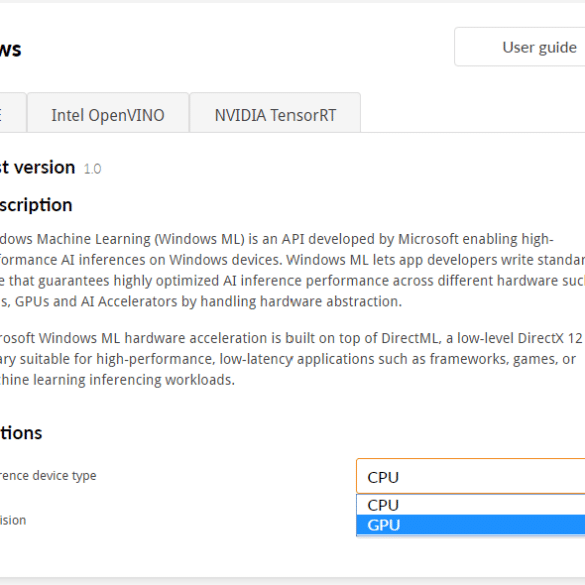Screen dimensions: 585x585
Task: Collapse the inference device type combo box showing CPU
Action: [471, 476]
